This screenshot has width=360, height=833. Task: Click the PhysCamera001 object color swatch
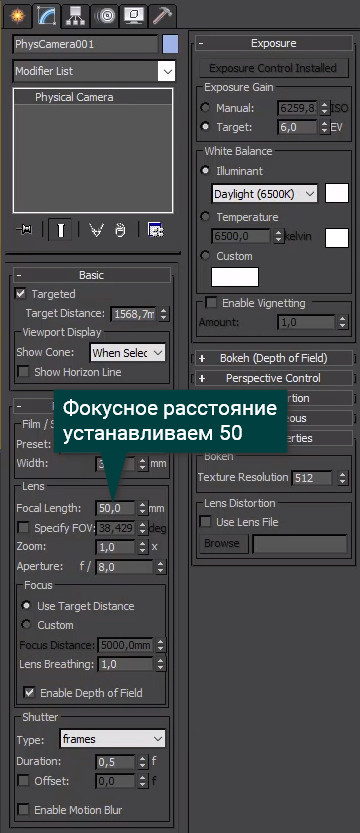[x=170, y=44]
